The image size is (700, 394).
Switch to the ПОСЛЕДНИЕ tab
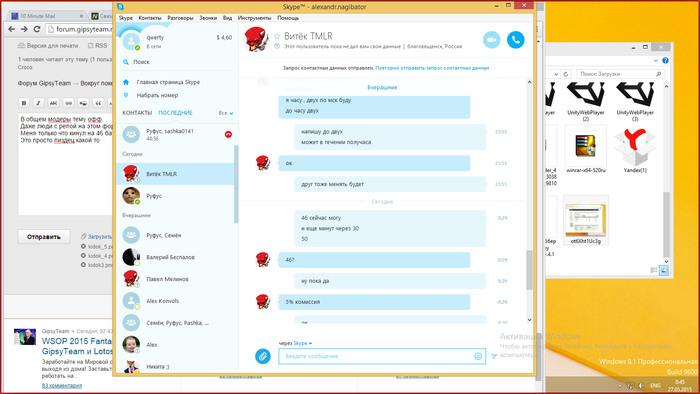tap(175, 113)
